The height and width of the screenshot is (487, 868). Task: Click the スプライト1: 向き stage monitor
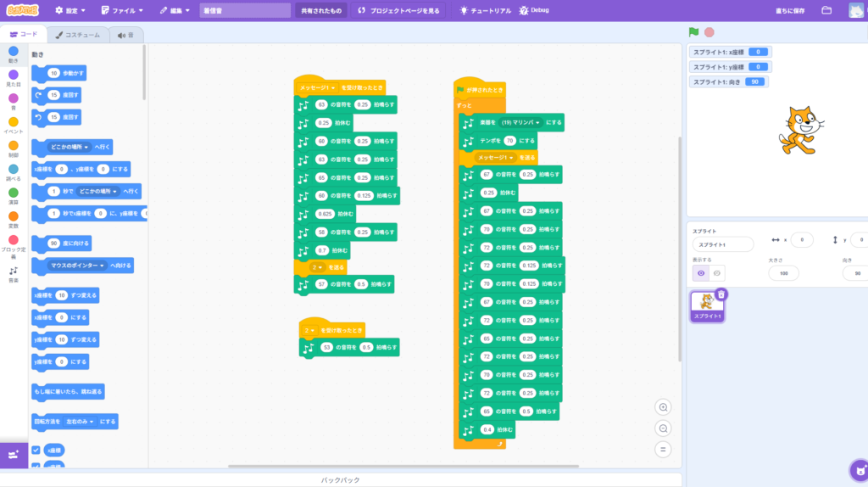pos(728,82)
